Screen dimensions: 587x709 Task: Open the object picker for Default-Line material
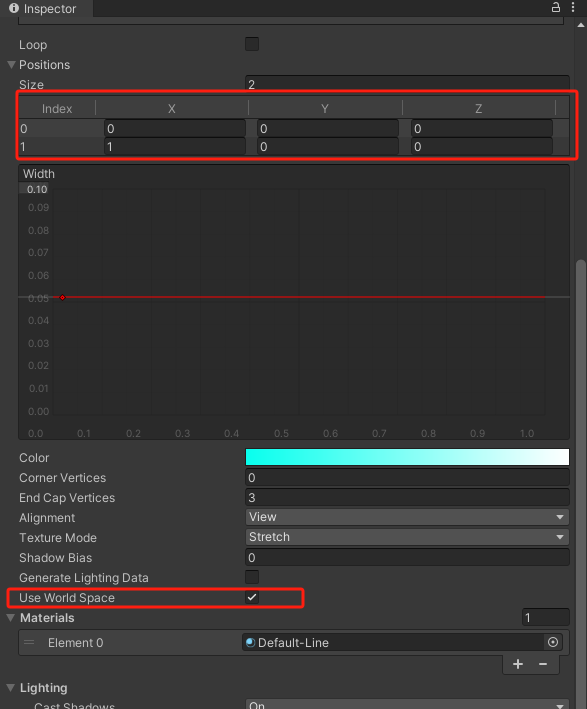[553, 642]
